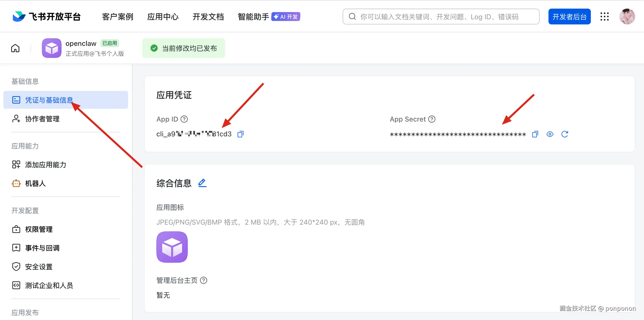Click the App Secret help icon
The width and height of the screenshot is (644, 320).
click(432, 119)
